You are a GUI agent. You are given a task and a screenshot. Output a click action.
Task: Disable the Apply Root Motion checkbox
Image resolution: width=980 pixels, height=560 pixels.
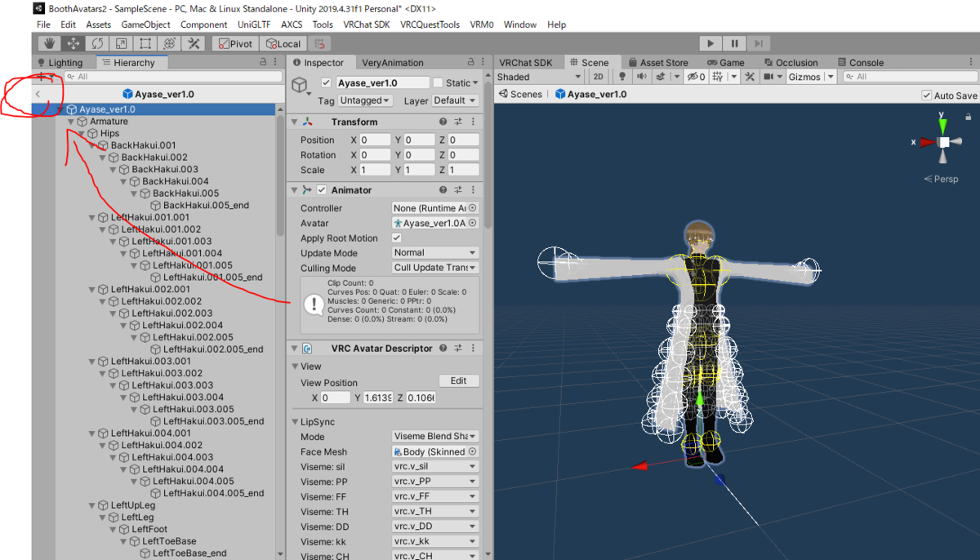click(x=397, y=238)
